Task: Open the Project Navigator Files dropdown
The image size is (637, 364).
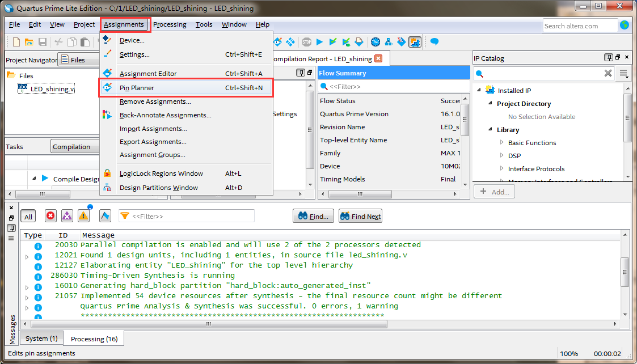Action: pyautogui.click(x=79, y=60)
